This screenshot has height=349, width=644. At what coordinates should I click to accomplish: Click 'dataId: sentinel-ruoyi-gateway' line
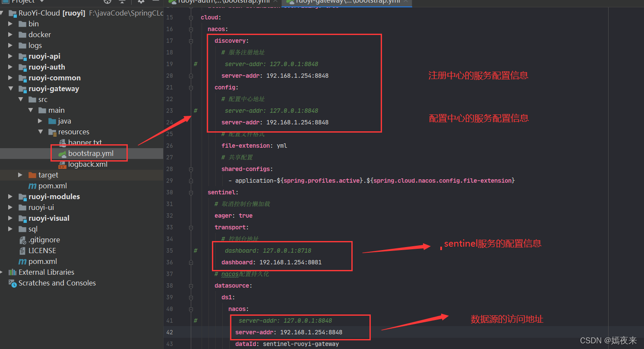tap(287, 344)
